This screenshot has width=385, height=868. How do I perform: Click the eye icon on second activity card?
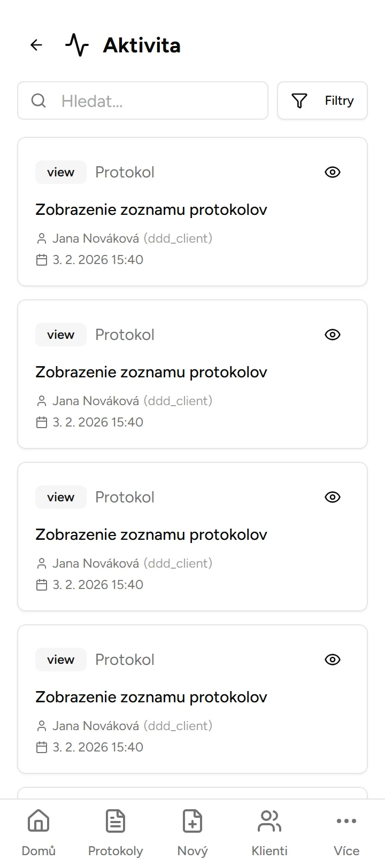coord(333,335)
